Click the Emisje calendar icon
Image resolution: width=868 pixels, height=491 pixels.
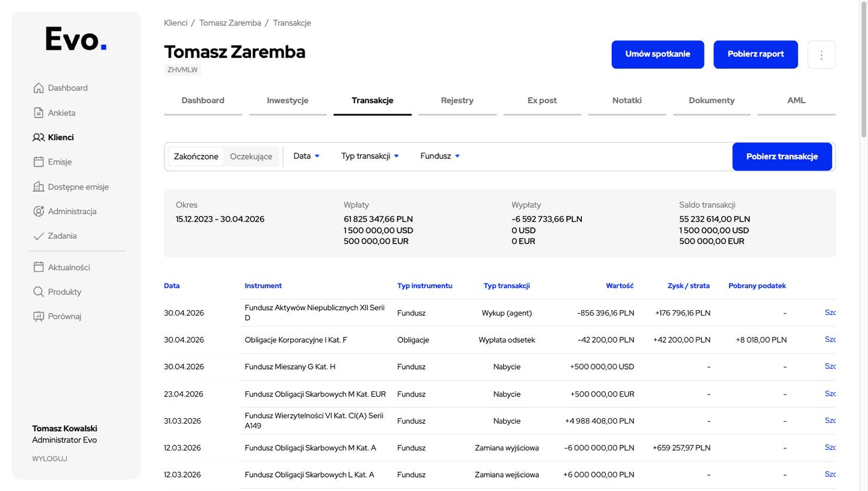39,162
